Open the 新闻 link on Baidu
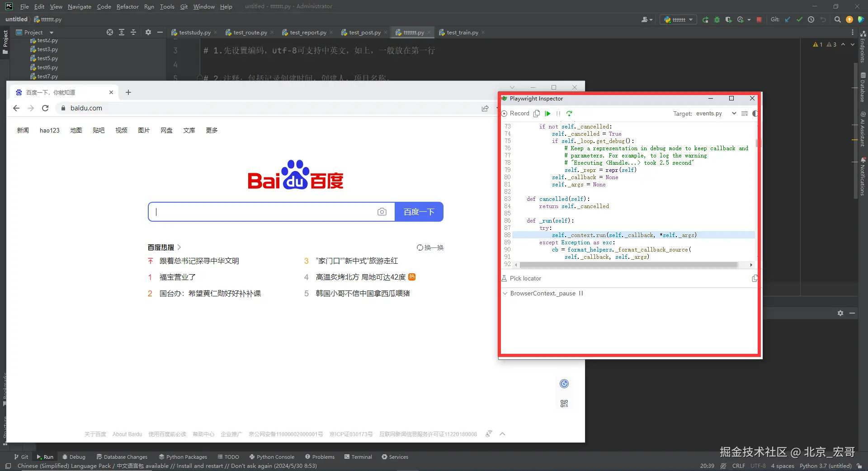 pos(23,130)
